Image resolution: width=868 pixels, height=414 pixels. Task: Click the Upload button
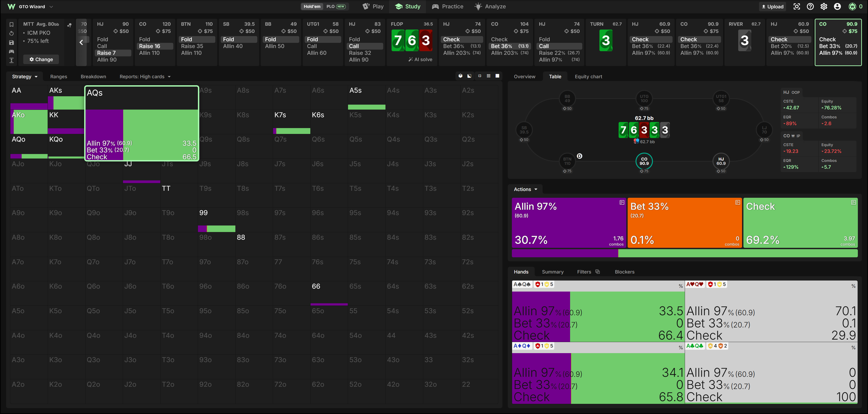pos(772,6)
